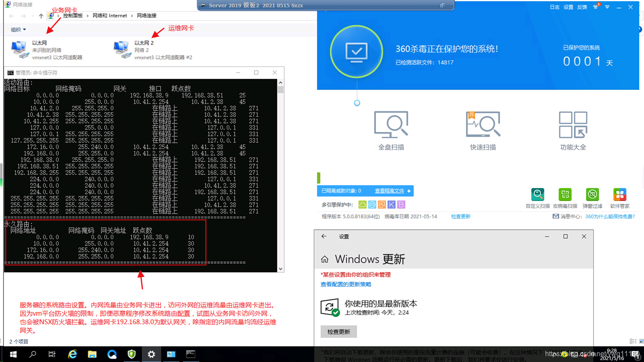Open 360 antivirus shield taskbar icon
The width and height of the screenshot is (644, 362).
click(x=132, y=354)
